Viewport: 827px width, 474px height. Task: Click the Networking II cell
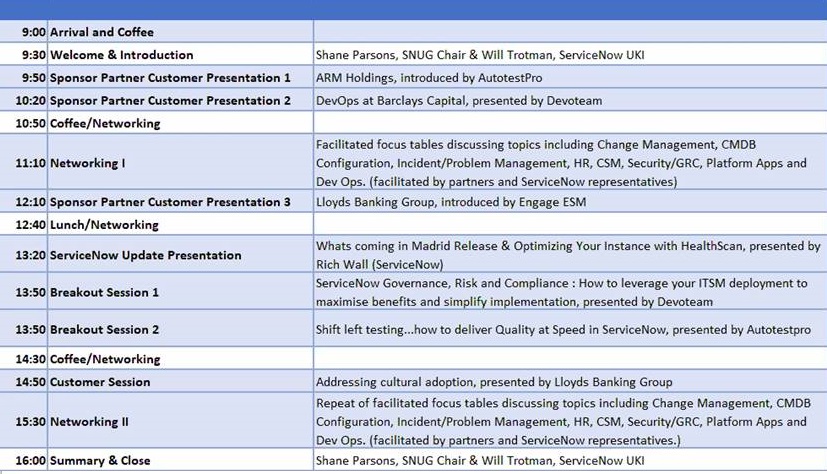coord(180,421)
